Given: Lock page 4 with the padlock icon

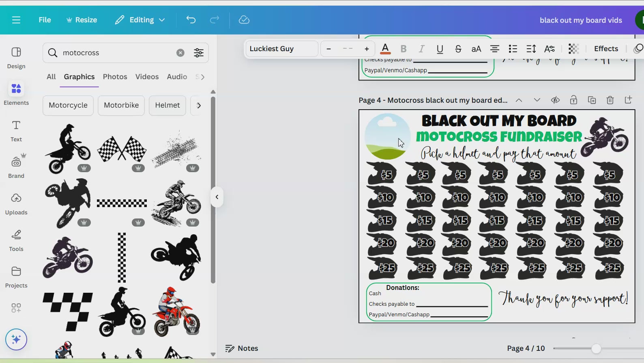Looking at the screenshot, I should point(573,100).
